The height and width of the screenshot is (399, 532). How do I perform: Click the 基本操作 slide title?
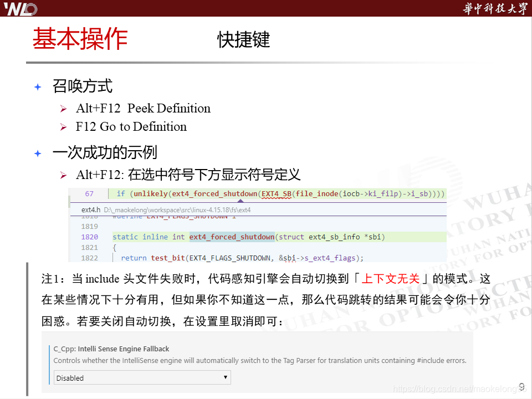[x=80, y=39]
